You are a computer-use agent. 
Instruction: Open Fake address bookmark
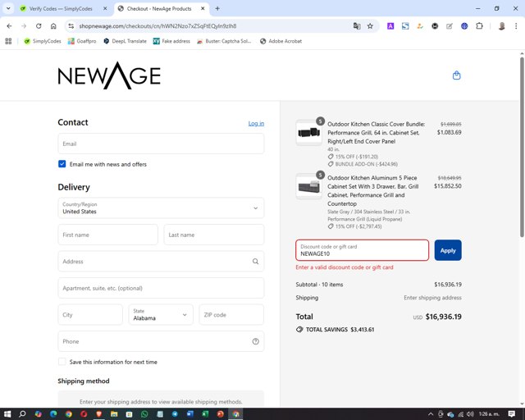point(171,41)
